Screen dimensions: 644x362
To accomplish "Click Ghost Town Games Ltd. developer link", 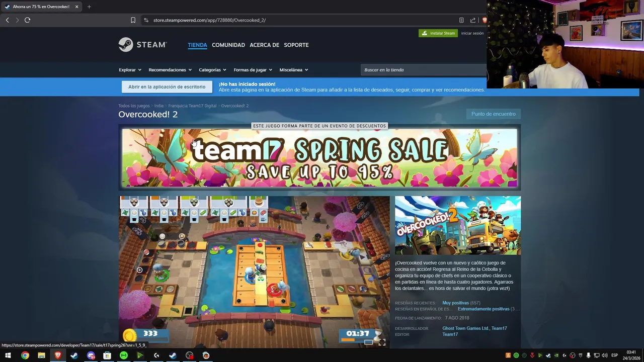I will pos(465,328).
